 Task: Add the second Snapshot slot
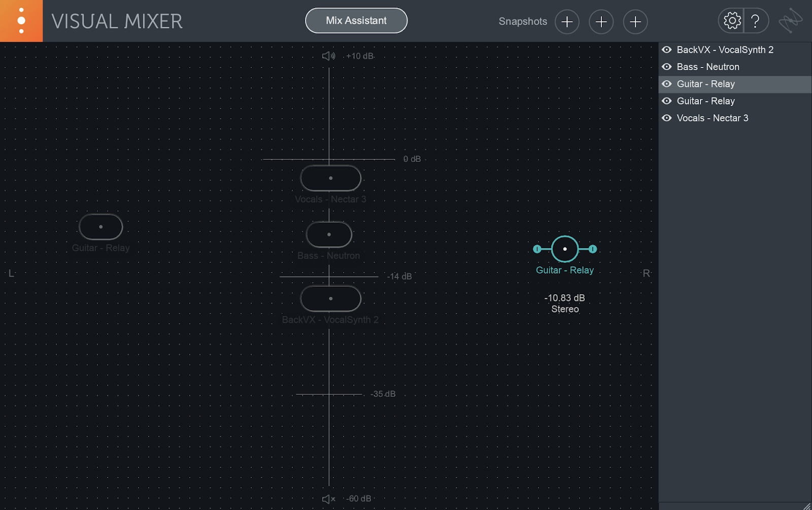[601, 22]
